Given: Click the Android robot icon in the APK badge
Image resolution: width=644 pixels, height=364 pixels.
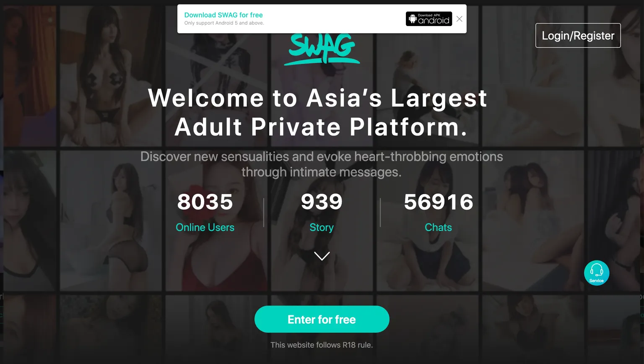Looking at the screenshot, I should [413, 19].
